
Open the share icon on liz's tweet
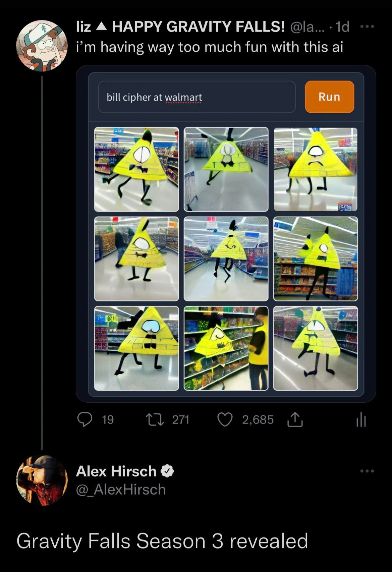(x=295, y=419)
